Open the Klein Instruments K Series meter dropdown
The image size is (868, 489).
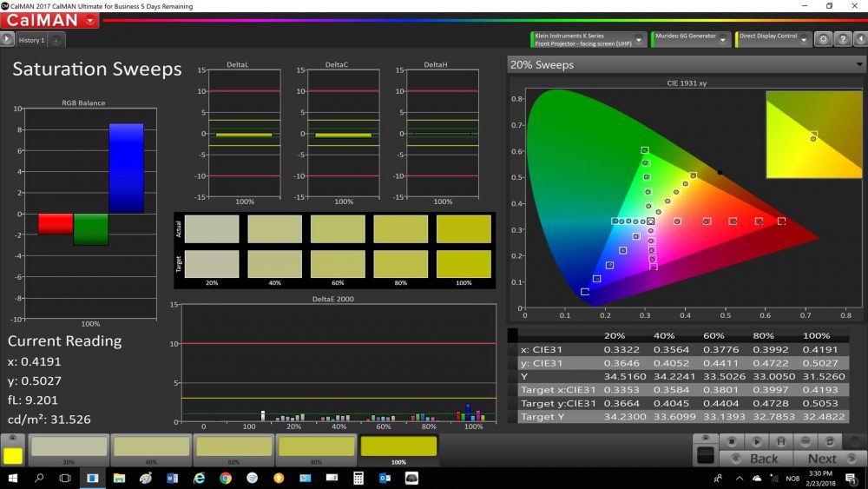[638, 39]
